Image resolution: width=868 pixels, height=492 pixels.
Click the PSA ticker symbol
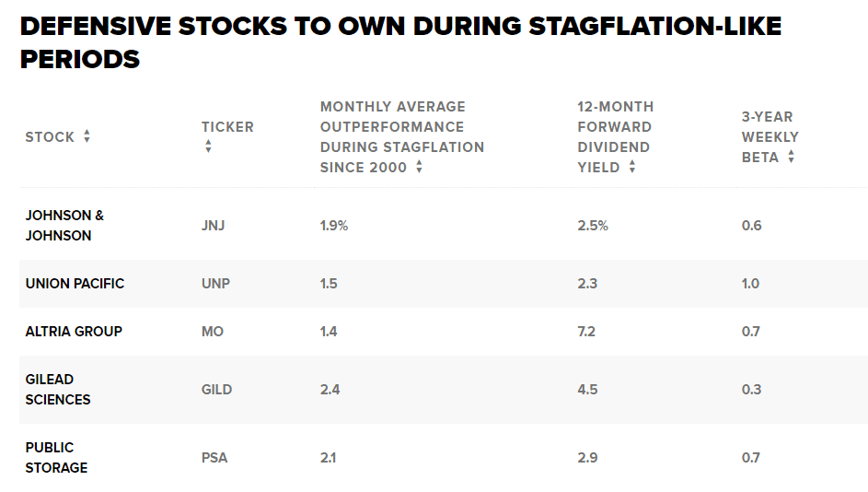(x=214, y=457)
